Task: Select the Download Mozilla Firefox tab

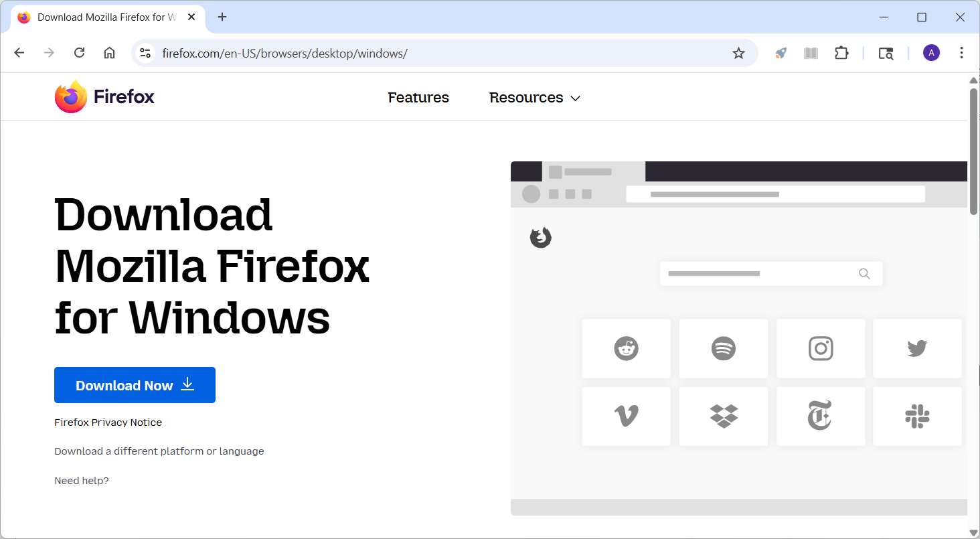Action: [x=108, y=17]
